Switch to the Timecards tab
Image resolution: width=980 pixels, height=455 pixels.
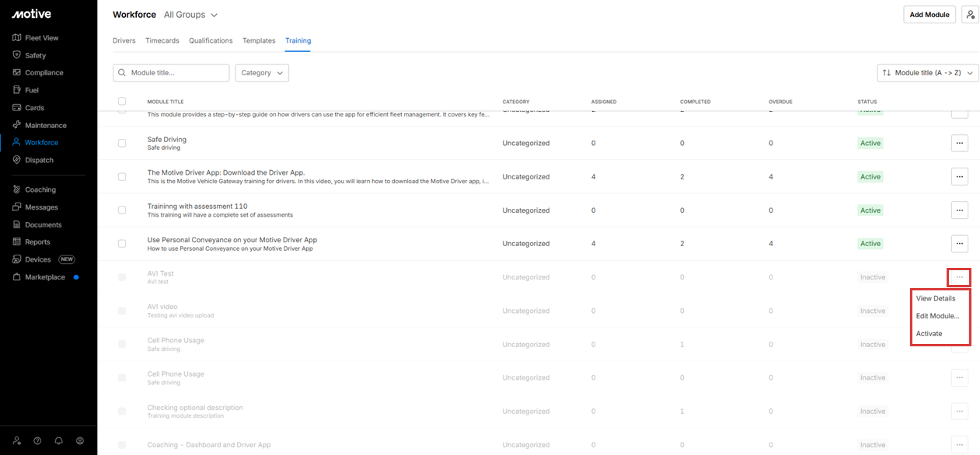tap(162, 40)
